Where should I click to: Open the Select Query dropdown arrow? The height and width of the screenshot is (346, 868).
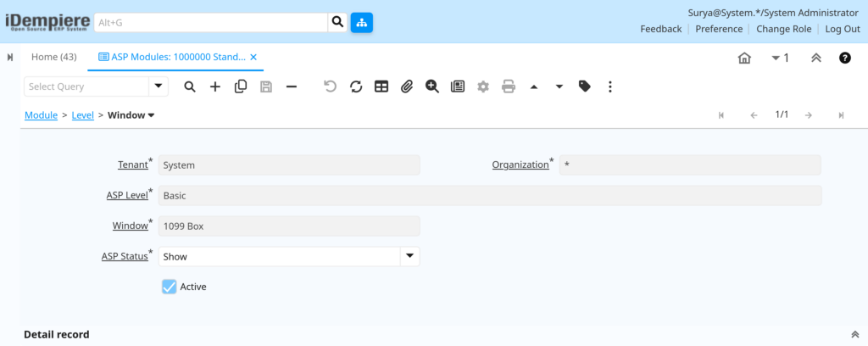(x=159, y=86)
